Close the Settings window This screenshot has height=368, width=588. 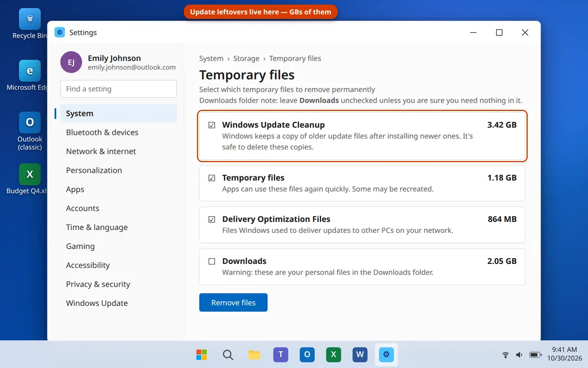coord(525,32)
